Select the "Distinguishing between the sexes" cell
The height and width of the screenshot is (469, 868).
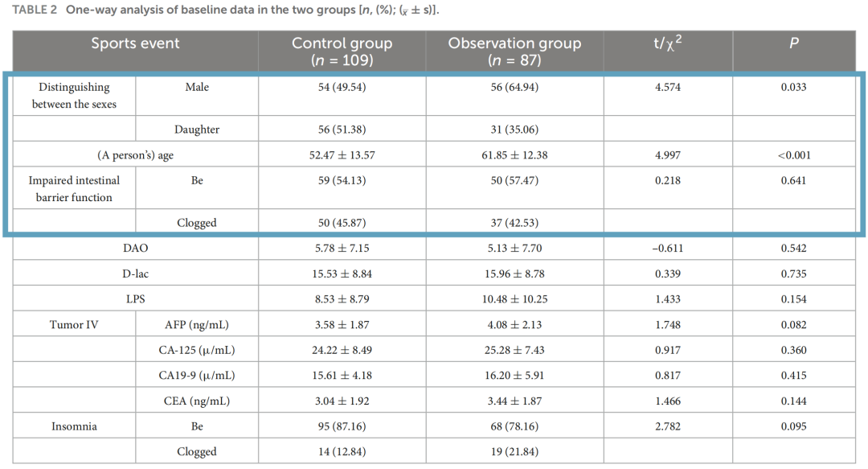74,96
